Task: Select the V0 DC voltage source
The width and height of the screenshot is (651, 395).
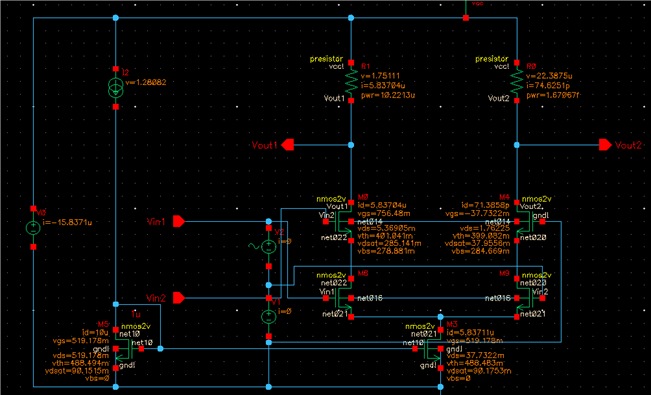Action: 33,228
